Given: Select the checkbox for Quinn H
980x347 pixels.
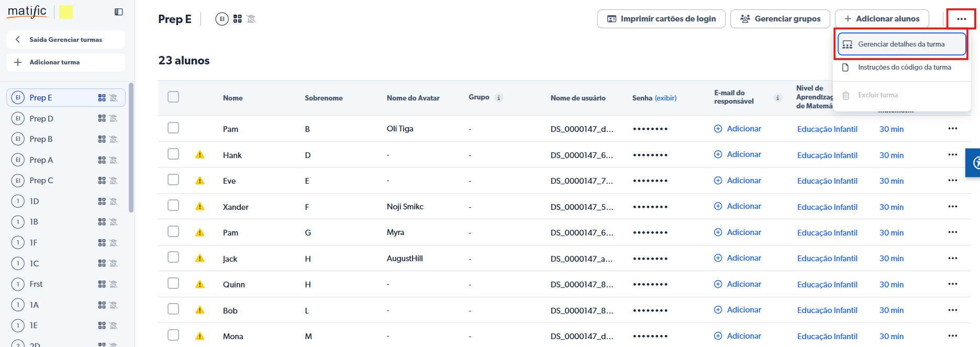Looking at the screenshot, I should pyautogui.click(x=173, y=284).
